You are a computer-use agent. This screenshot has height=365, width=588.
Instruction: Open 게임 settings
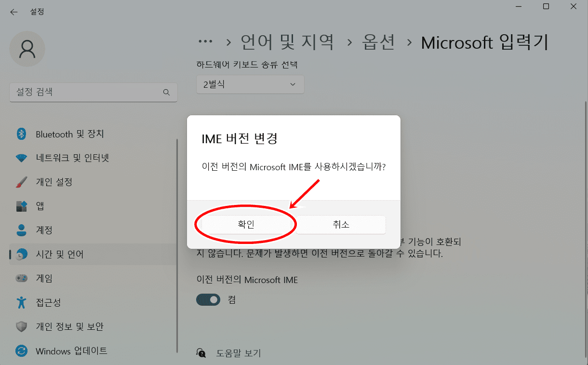pos(93,279)
